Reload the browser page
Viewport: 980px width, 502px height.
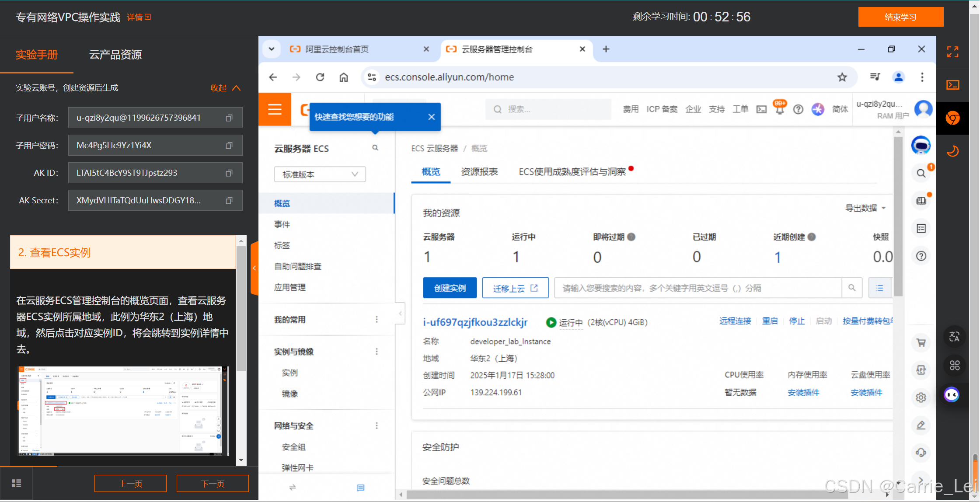pos(320,77)
